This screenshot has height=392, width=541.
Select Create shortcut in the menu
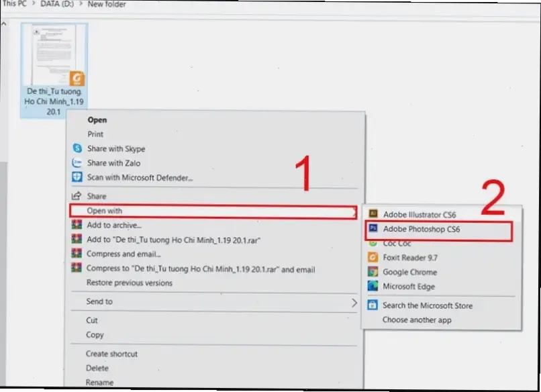[x=112, y=354]
